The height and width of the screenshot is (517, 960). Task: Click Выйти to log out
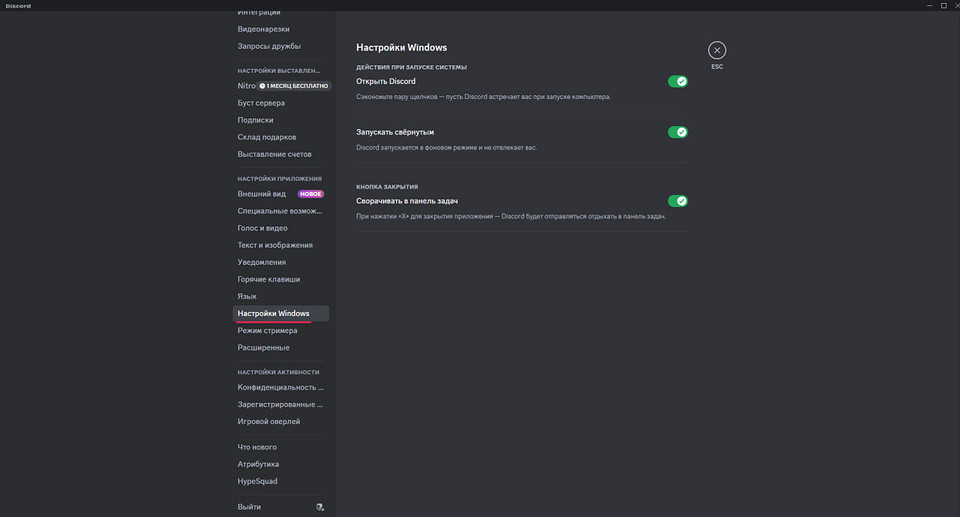(249, 507)
